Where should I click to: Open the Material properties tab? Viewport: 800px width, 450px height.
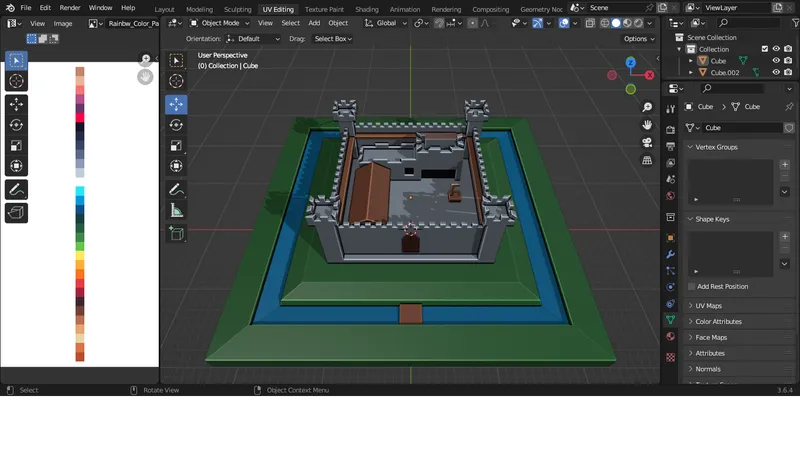670,337
